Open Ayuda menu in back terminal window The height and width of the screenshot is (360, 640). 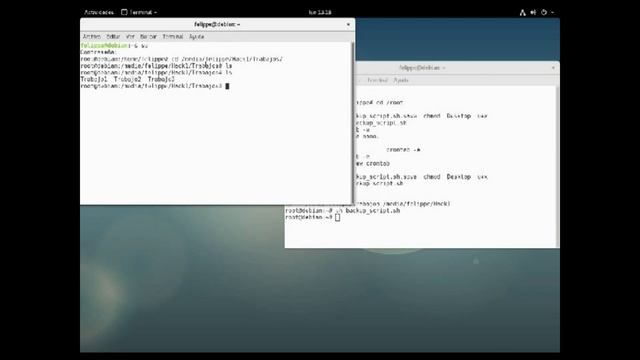click(x=401, y=80)
